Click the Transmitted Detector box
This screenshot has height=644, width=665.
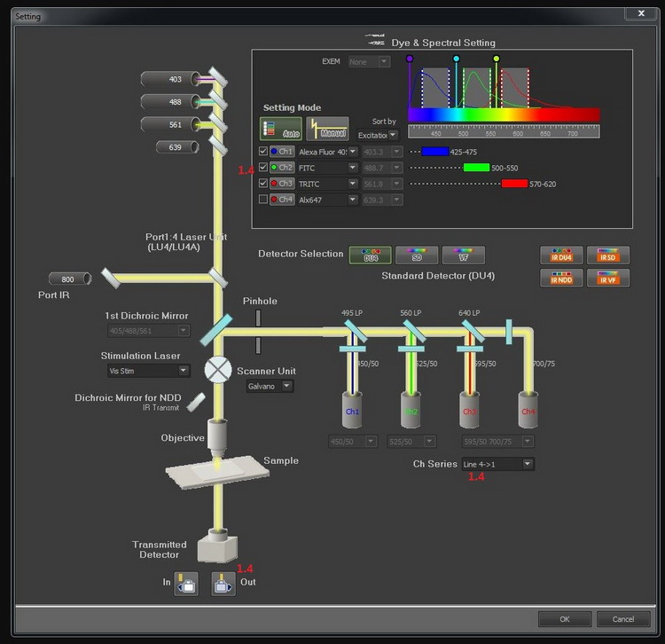click(217, 546)
